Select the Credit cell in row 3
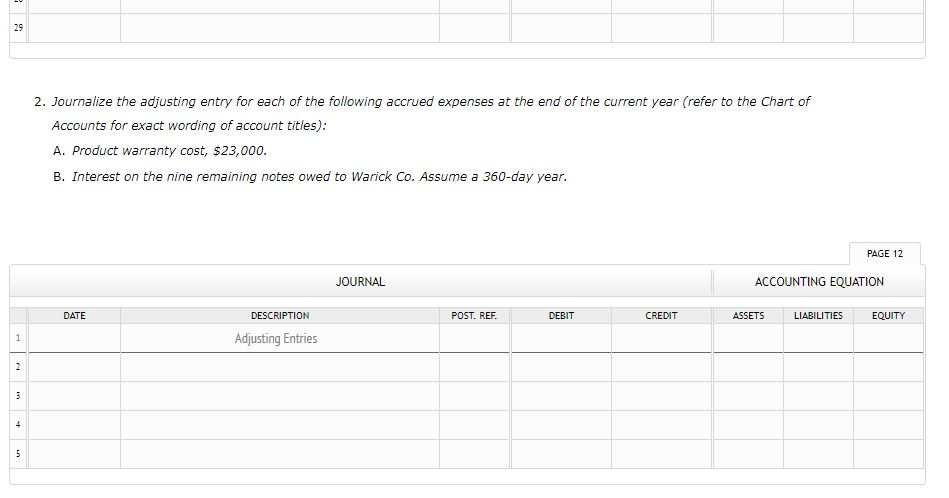The image size is (949, 498). [661, 397]
